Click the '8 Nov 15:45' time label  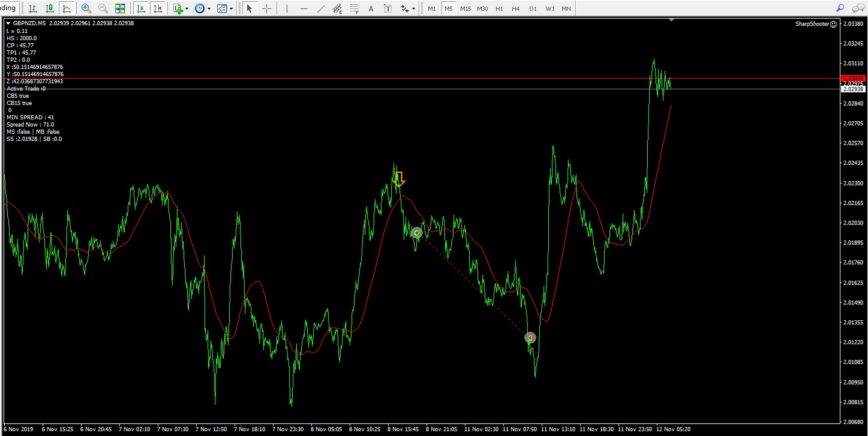pyautogui.click(x=404, y=429)
